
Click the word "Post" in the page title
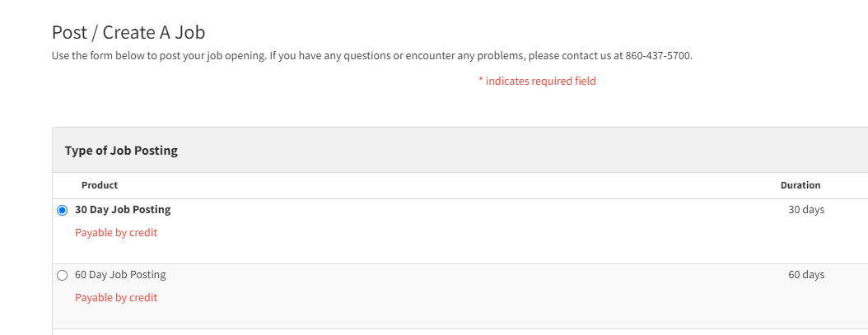coord(69,33)
